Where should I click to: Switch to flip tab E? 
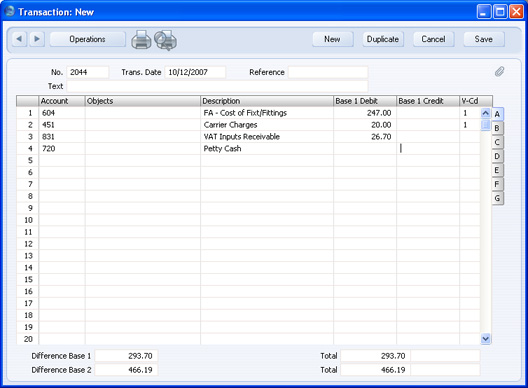point(497,170)
